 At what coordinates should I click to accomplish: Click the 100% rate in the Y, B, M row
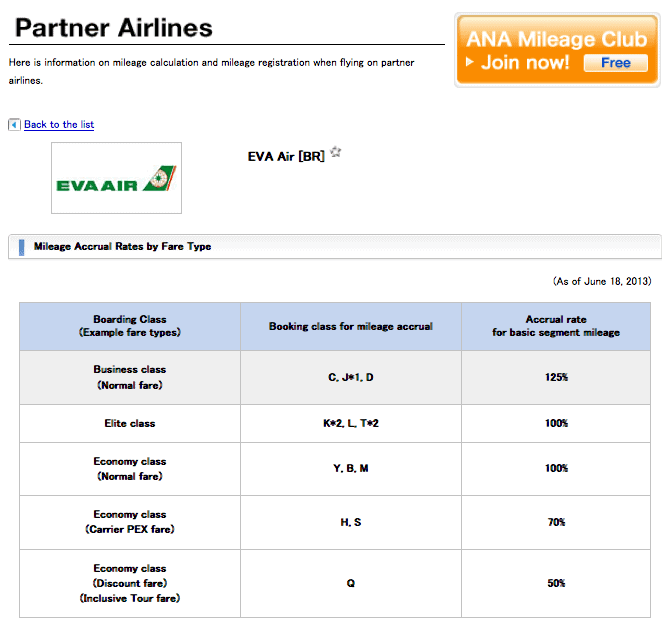[x=556, y=469]
